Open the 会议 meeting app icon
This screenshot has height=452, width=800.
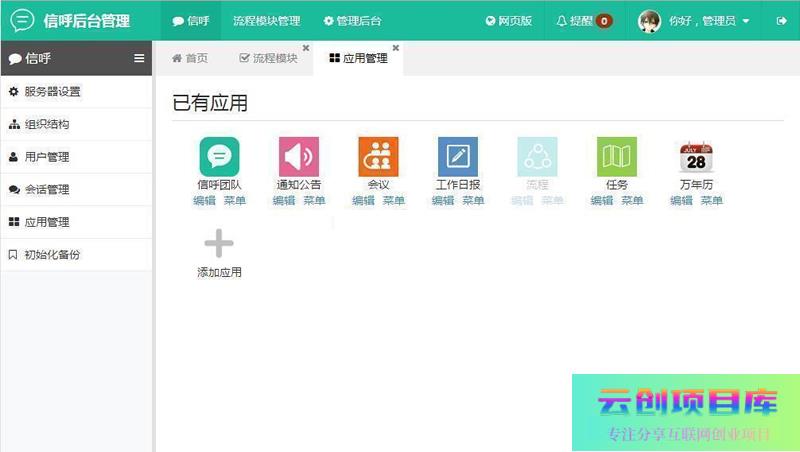pyautogui.click(x=379, y=156)
